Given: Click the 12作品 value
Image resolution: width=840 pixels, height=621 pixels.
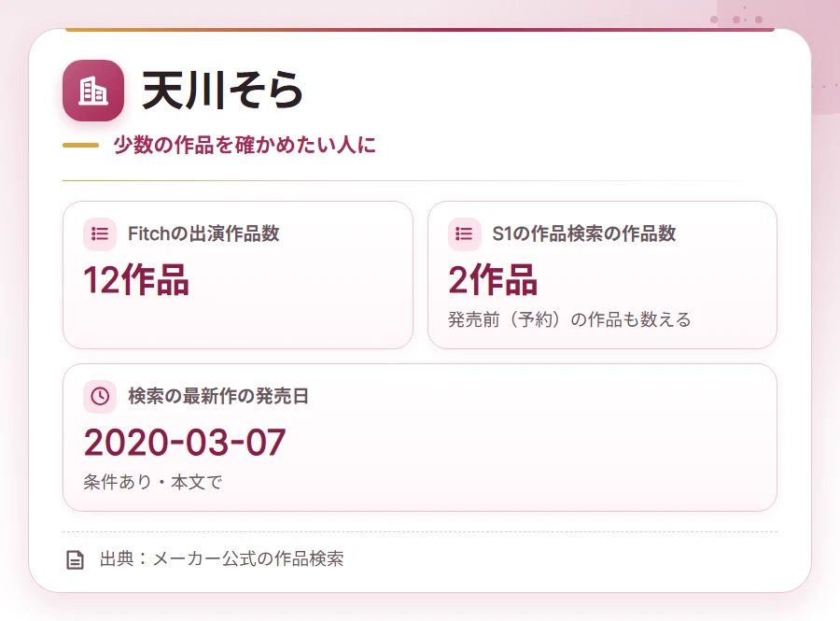Looking at the screenshot, I should tap(136, 280).
